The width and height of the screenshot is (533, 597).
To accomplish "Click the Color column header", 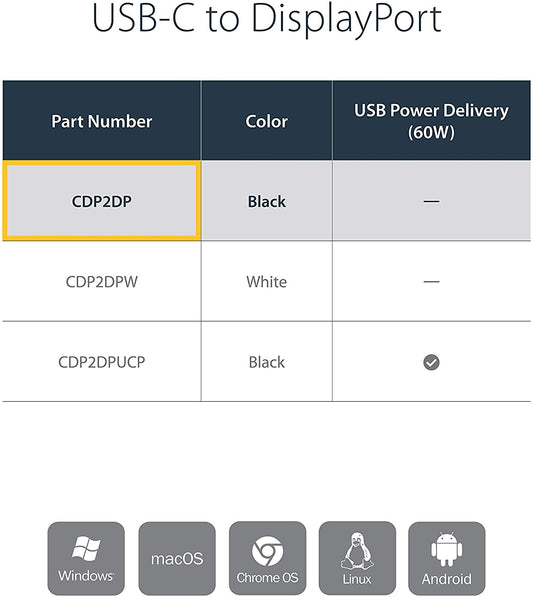I will click(x=266, y=121).
